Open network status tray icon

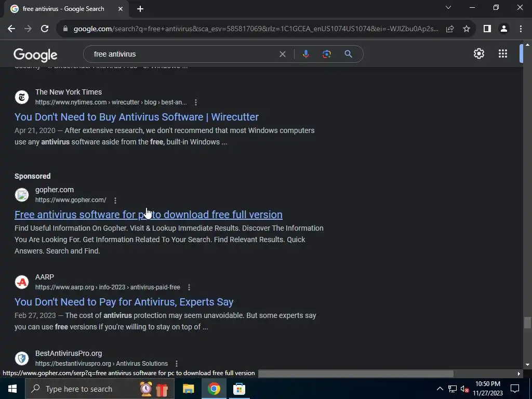tap(453, 389)
